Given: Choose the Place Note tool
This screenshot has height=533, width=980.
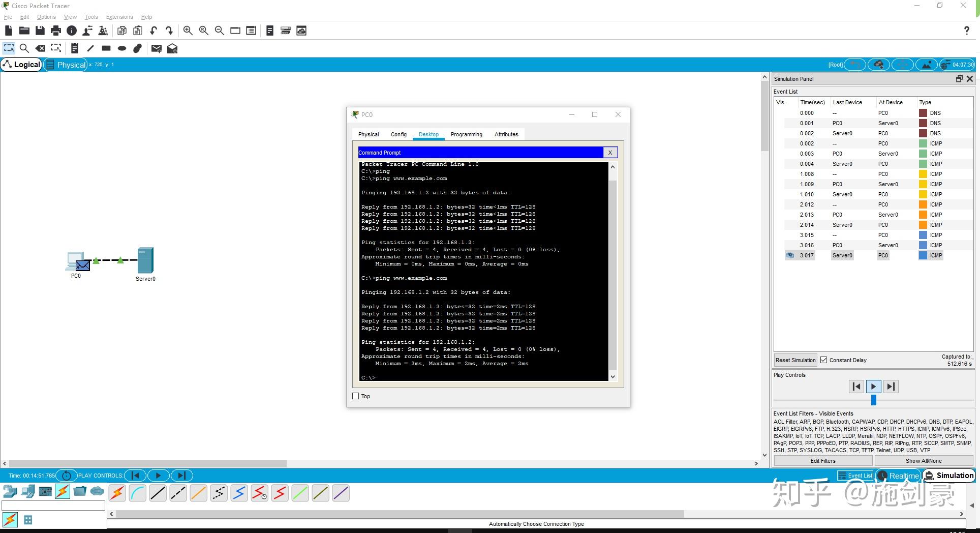Looking at the screenshot, I should tap(75, 48).
